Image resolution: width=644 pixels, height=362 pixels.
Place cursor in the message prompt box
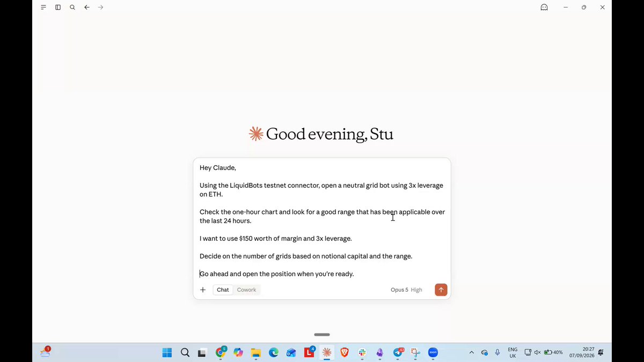pyautogui.click(x=322, y=220)
